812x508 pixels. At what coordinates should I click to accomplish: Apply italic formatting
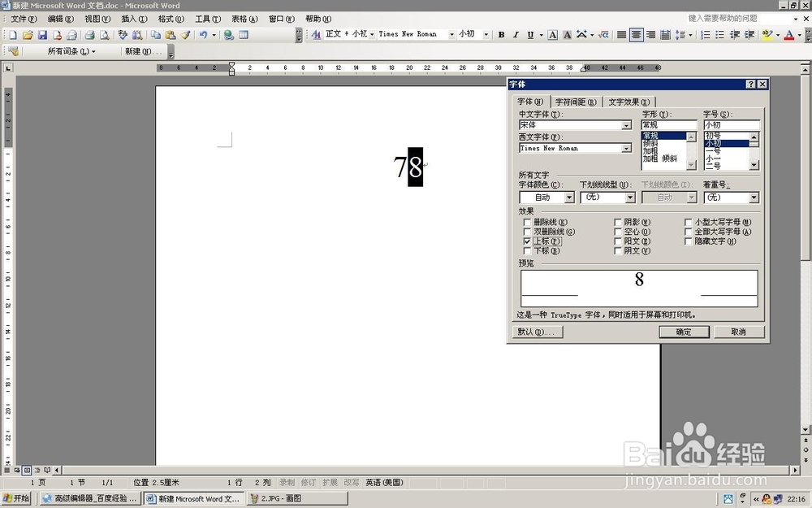pyautogui.click(x=515, y=34)
